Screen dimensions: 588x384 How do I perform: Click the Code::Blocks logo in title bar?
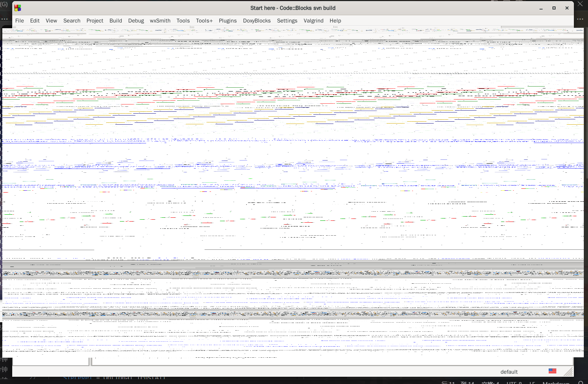click(x=18, y=8)
